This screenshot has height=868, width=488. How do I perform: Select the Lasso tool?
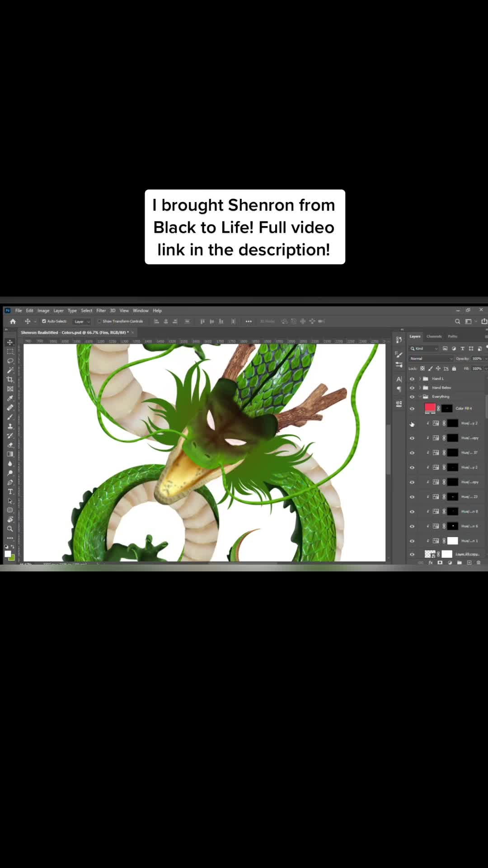tap(10, 361)
